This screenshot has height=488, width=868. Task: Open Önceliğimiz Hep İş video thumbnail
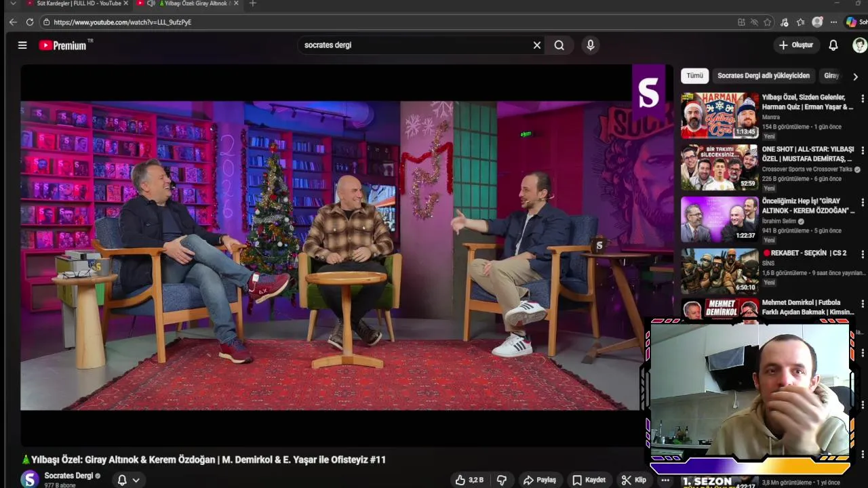(719, 219)
